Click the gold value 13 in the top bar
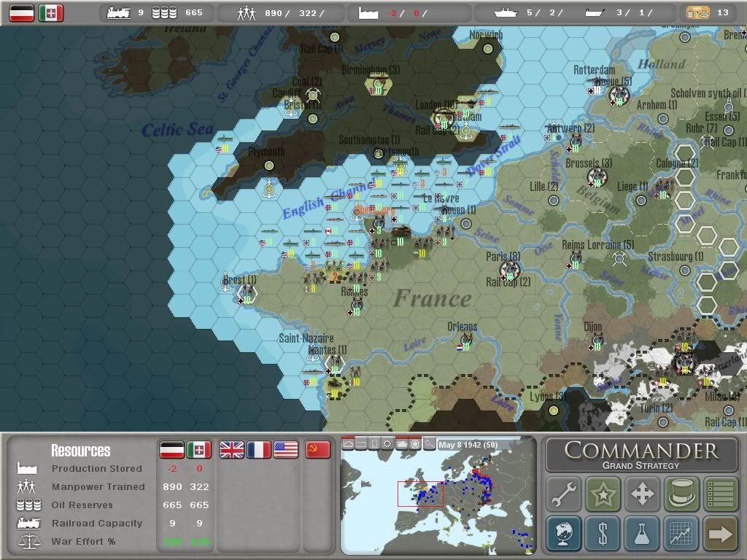Image resolution: width=747 pixels, height=560 pixels. click(x=723, y=12)
